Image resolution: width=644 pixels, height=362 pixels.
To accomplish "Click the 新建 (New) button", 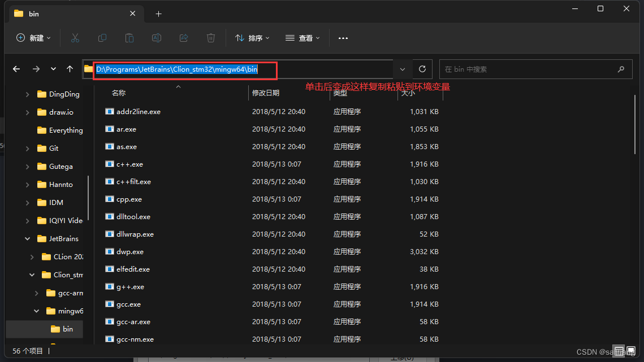I will pyautogui.click(x=33, y=38).
